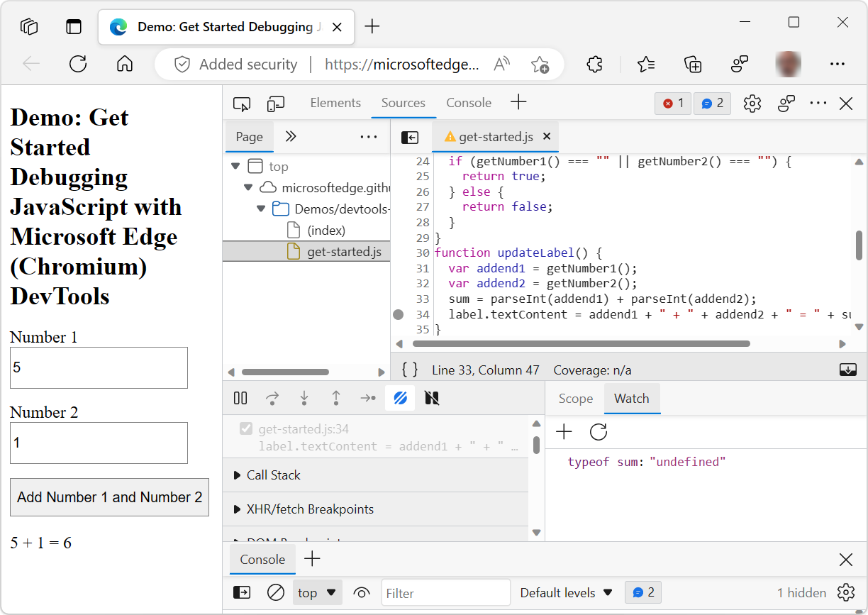
Task: Click the code editor horizontal scrollbar
Action: [x=581, y=344]
